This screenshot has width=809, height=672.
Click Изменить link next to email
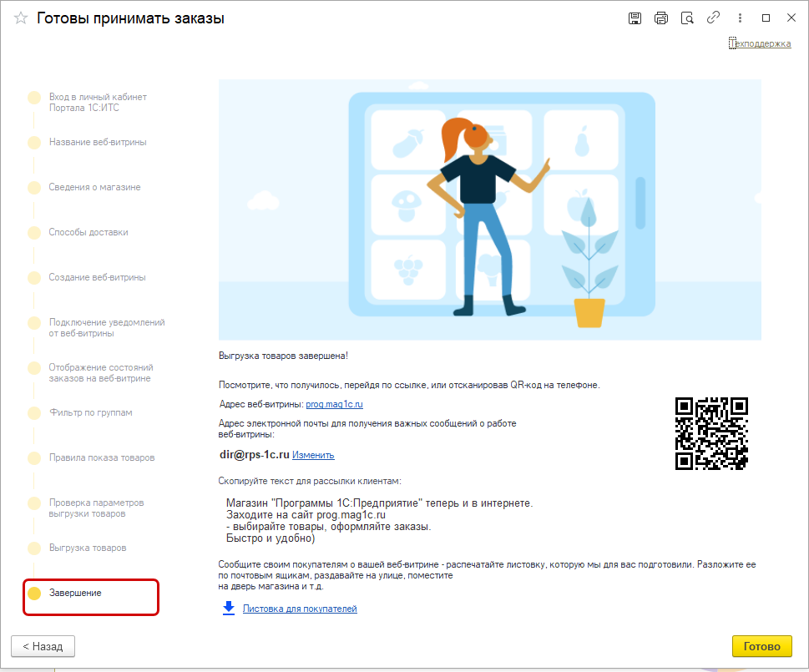pos(313,455)
